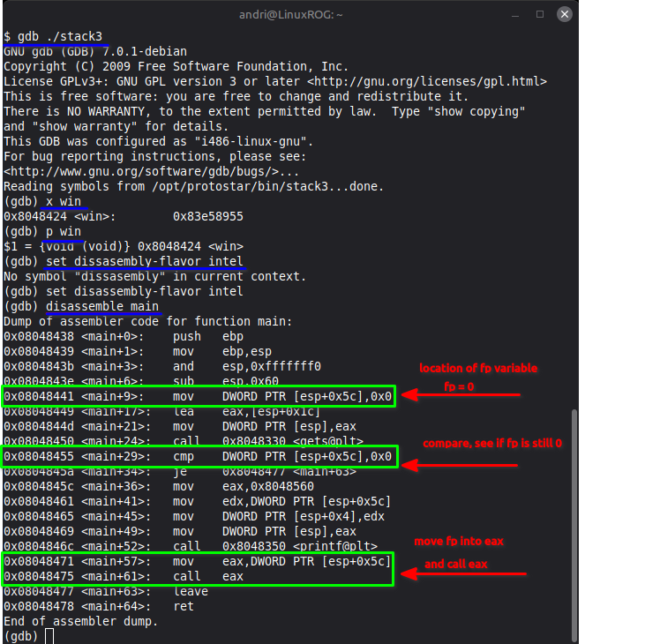The width and height of the screenshot is (645, 644).
Task: Click the '$1 = {void (void)}' output line
Action: 124,246
